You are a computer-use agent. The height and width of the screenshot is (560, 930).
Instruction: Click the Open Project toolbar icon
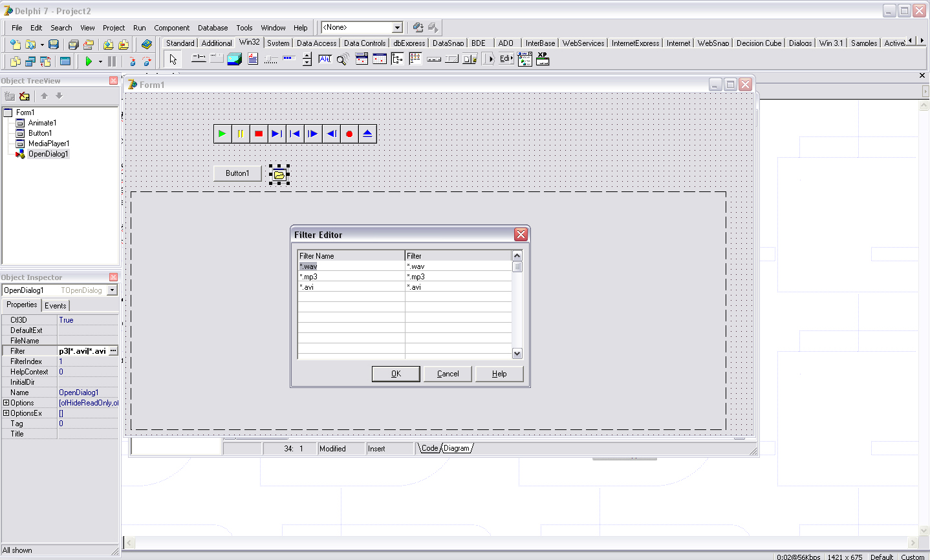point(89,45)
